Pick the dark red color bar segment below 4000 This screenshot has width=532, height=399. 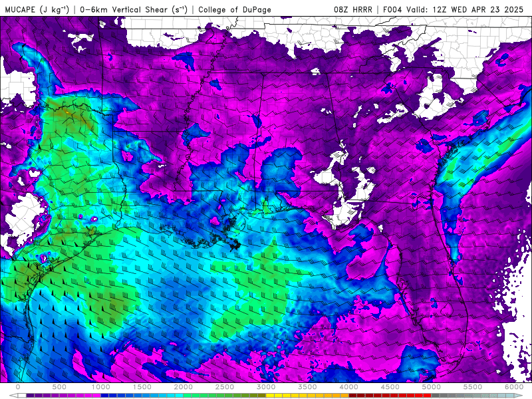click(353, 396)
